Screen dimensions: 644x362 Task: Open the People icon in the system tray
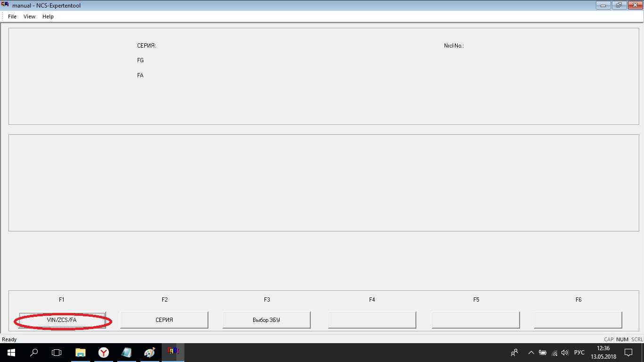pyautogui.click(x=514, y=353)
